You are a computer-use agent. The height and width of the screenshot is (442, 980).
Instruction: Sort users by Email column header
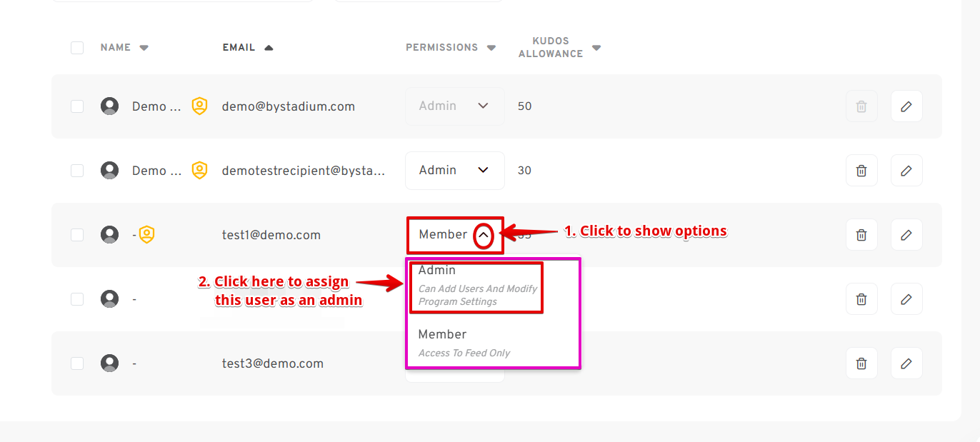[x=239, y=48]
